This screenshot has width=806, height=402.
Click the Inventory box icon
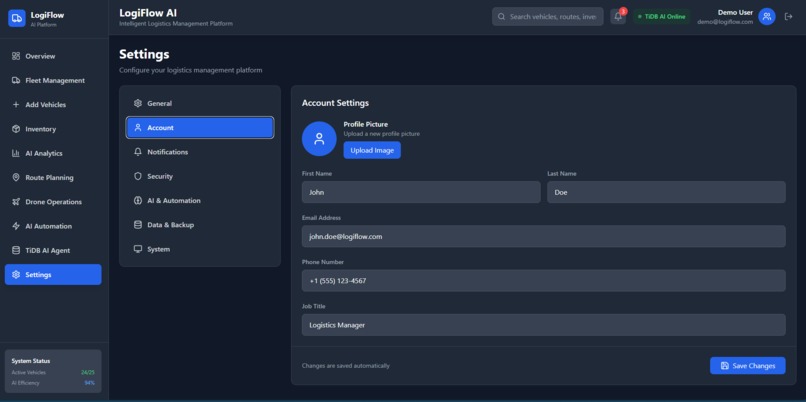pos(16,129)
